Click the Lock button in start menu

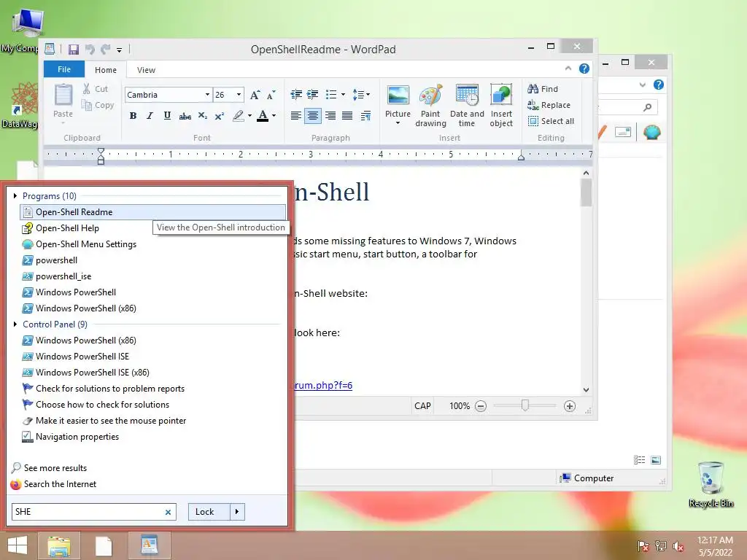(x=209, y=512)
